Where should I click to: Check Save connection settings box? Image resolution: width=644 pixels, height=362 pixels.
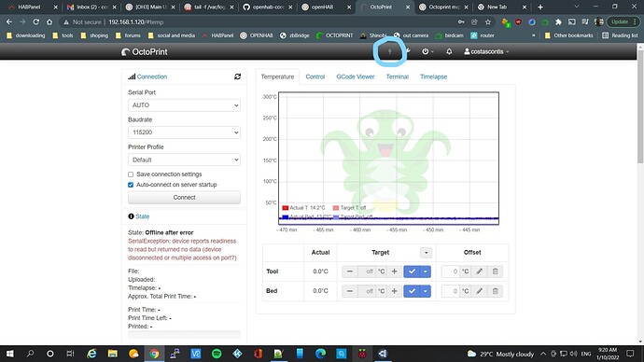(x=131, y=174)
